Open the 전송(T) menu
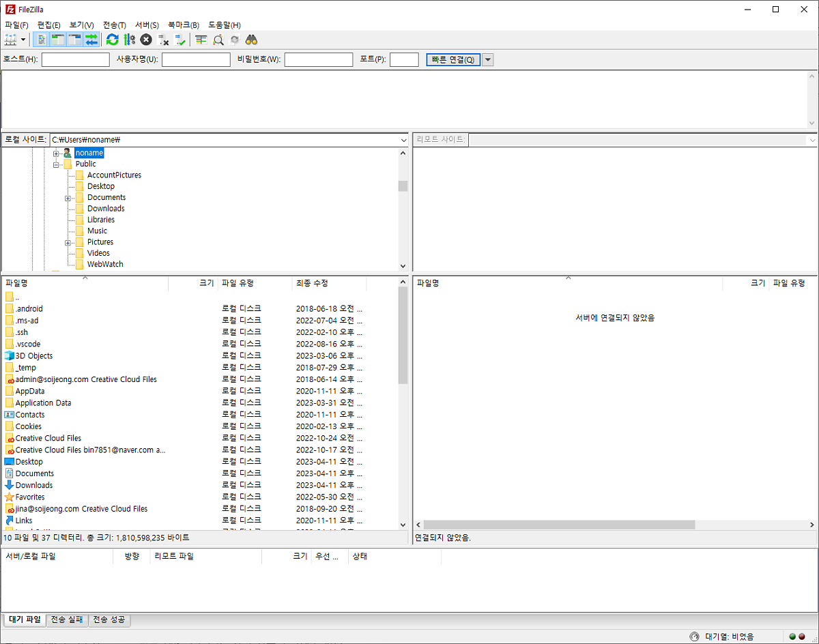 (114, 25)
